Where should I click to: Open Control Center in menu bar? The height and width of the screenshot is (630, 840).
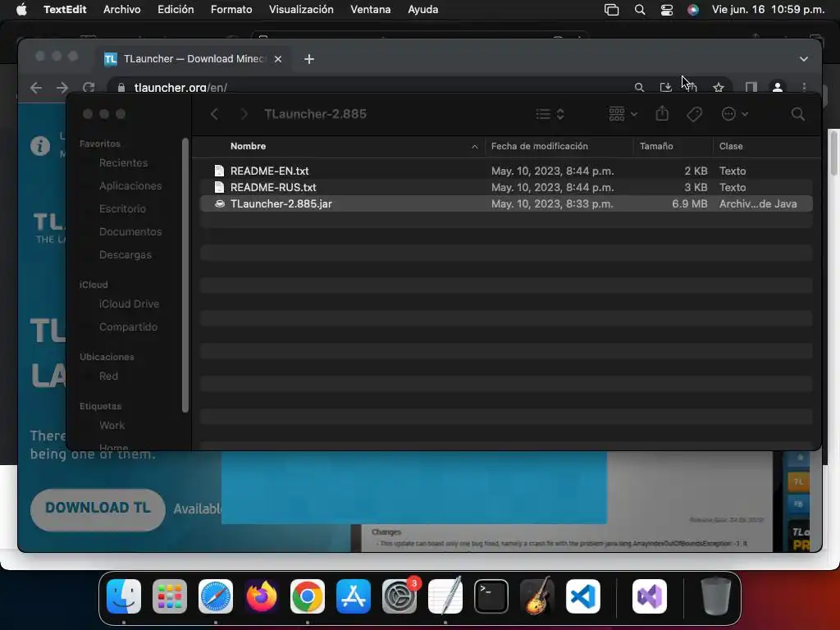[666, 10]
